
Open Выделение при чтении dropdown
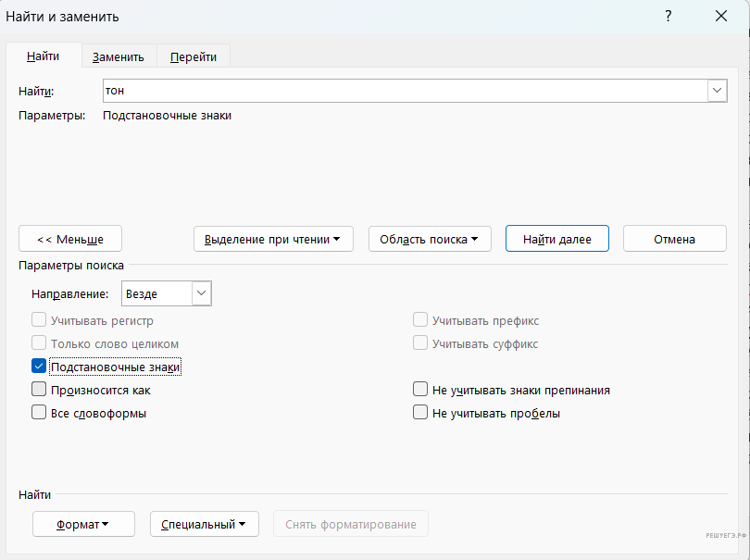[x=272, y=239]
